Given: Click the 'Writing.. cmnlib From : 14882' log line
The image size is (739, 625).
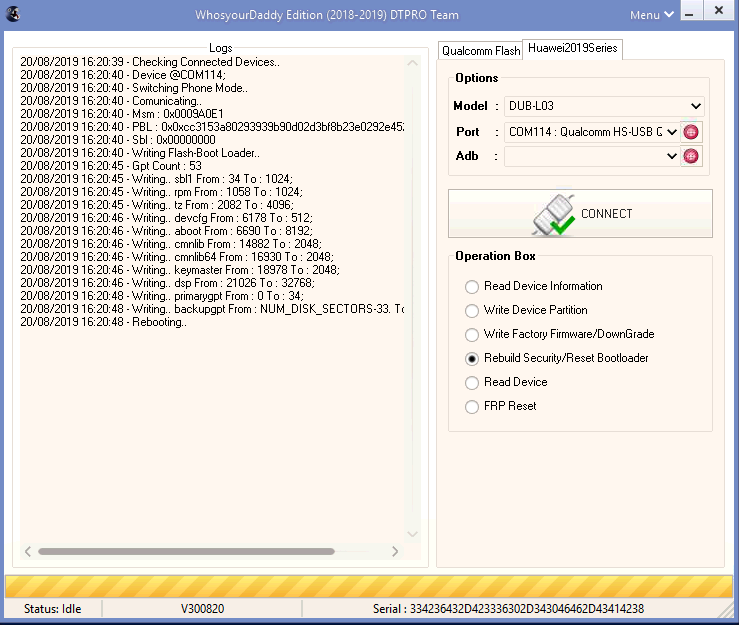Looking at the screenshot, I should pos(171,244).
